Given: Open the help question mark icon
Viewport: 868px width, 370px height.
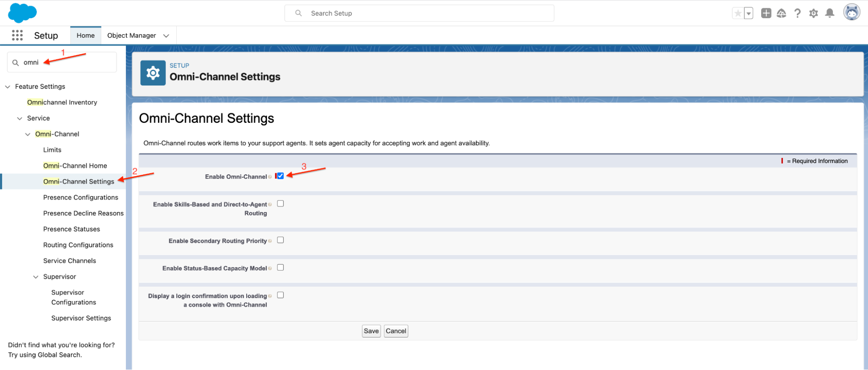Looking at the screenshot, I should click(x=797, y=13).
